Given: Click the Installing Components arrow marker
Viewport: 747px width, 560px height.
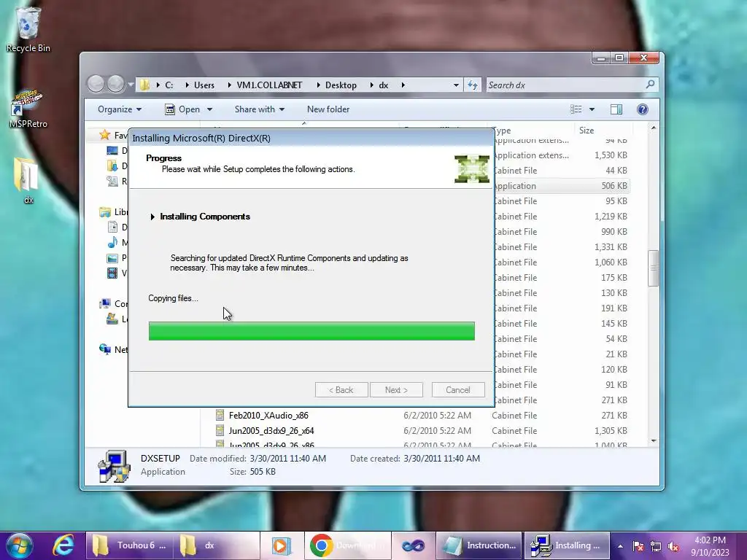Looking at the screenshot, I should 152,217.
